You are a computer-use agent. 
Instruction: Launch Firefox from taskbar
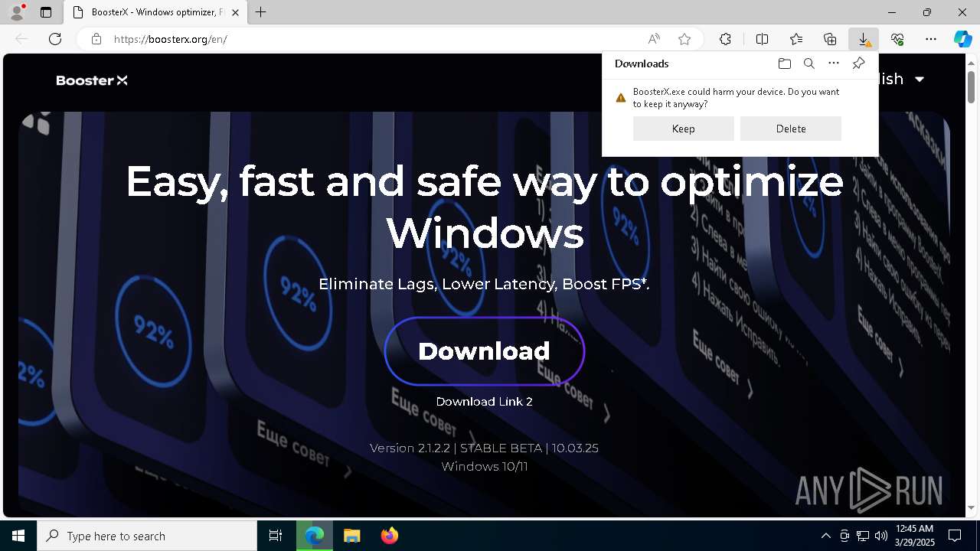click(390, 536)
